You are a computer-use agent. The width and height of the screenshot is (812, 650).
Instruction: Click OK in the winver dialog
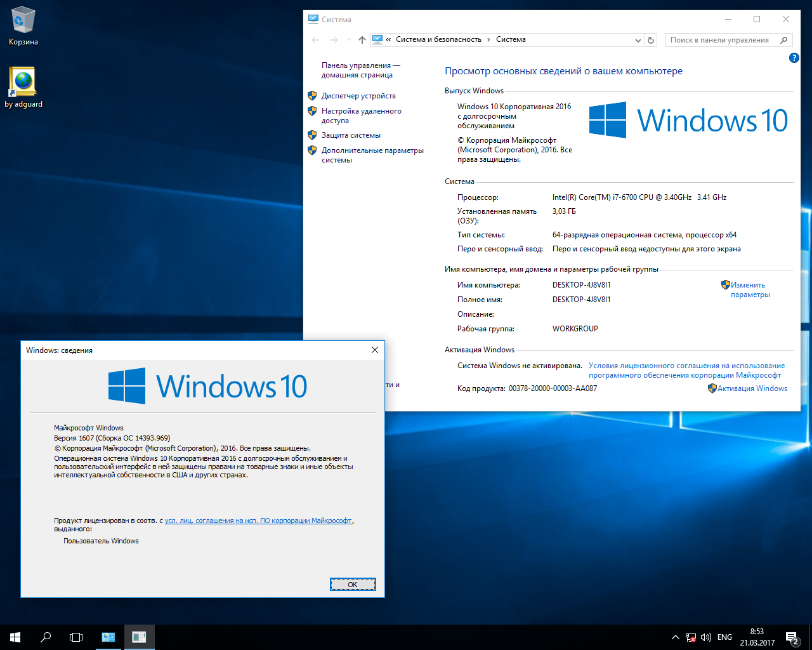click(353, 585)
